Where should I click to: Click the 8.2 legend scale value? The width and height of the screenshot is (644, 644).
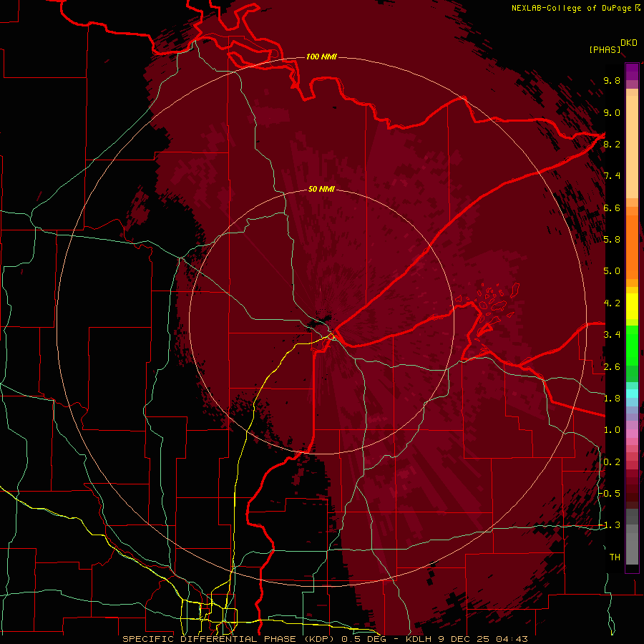click(x=612, y=144)
